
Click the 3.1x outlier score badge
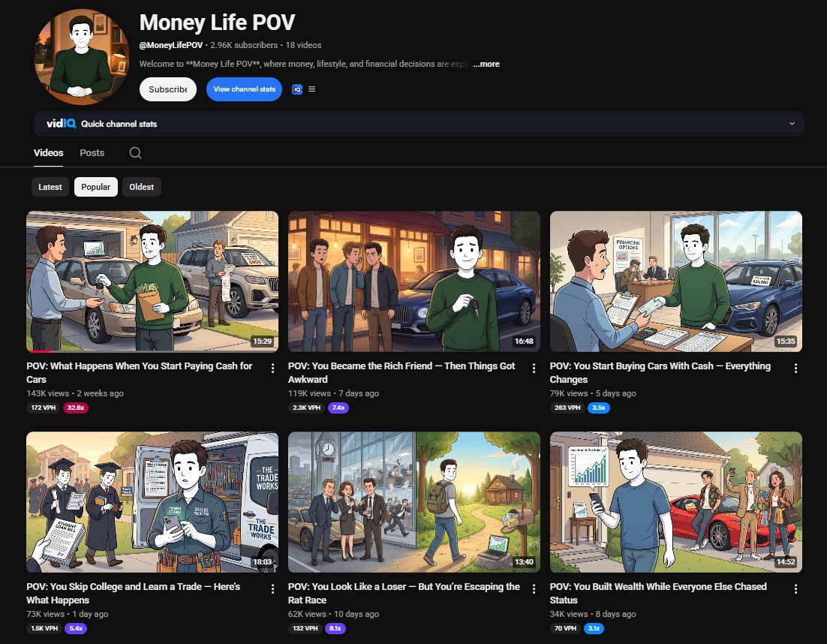point(594,628)
